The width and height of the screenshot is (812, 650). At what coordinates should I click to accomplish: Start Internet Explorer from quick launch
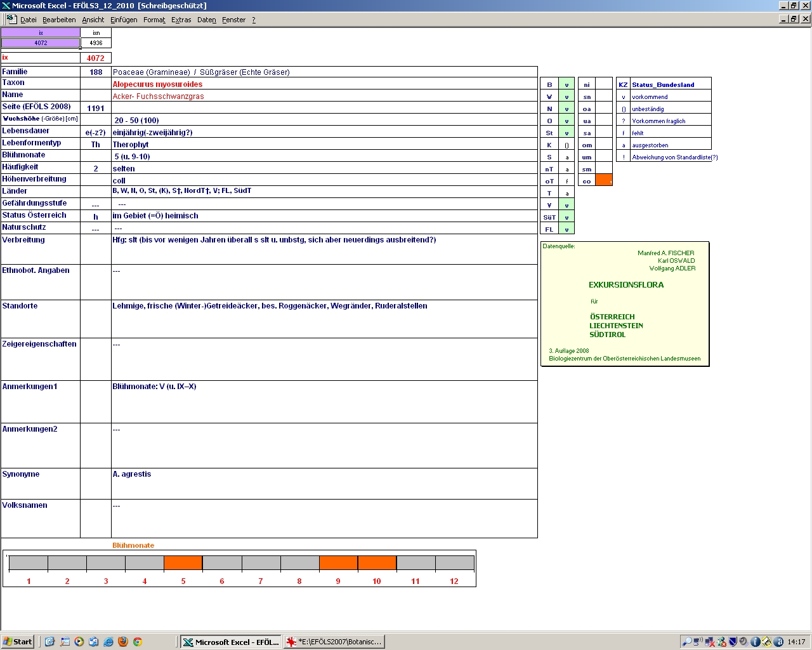108,642
